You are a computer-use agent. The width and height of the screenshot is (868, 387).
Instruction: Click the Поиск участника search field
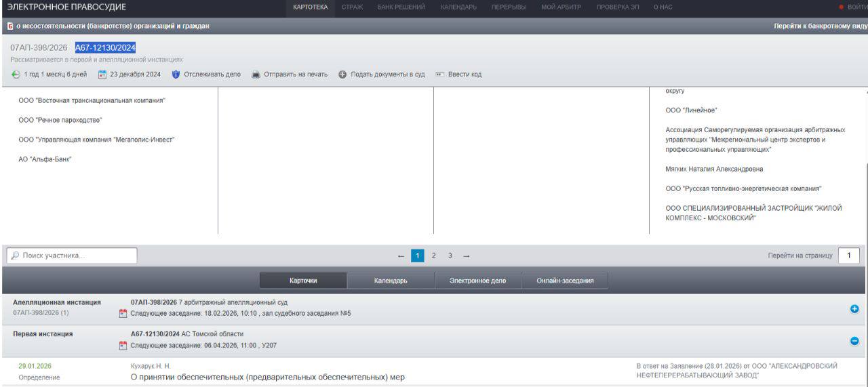72,256
